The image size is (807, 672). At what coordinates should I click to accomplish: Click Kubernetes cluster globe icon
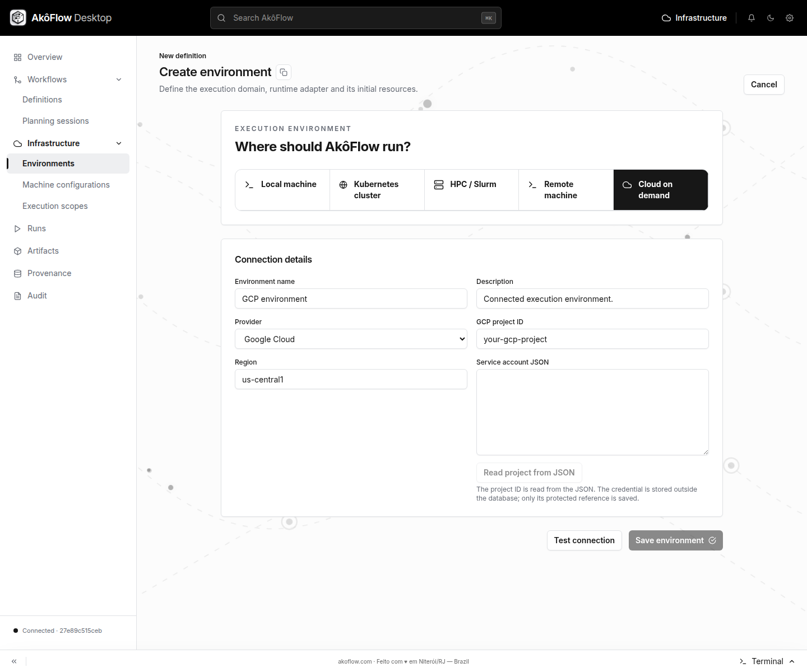coord(344,185)
